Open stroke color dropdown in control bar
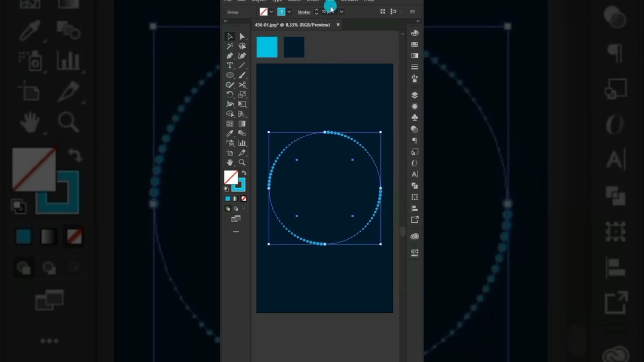This screenshot has height=362, width=644. [x=289, y=12]
